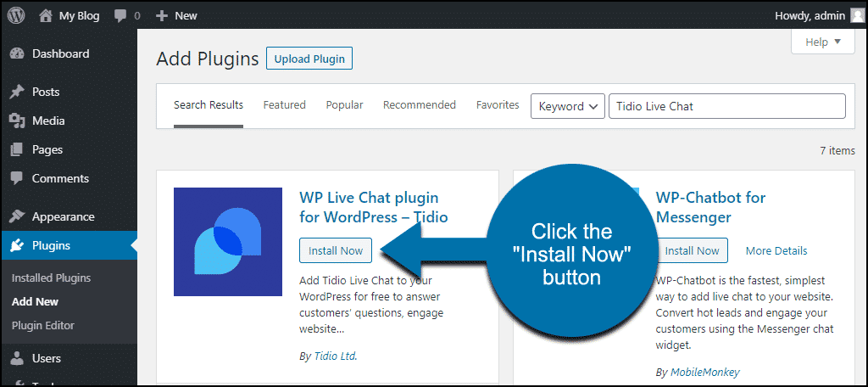Screen dimensions: 868x387
Task: Click Howdy, admin account menu
Action: [x=810, y=16]
